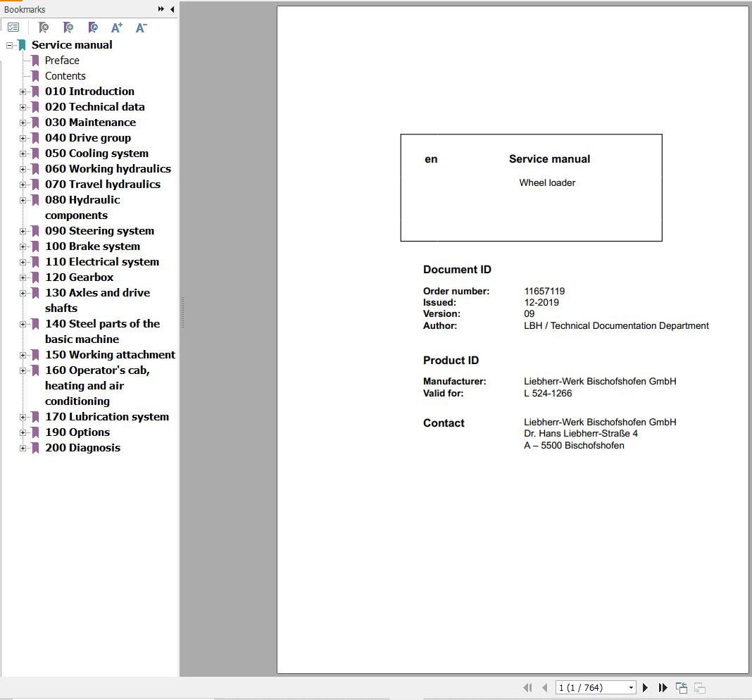The height and width of the screenshot is (700, 752).
Task: Open the page number dropdown
Action: (x=631, y=687)
